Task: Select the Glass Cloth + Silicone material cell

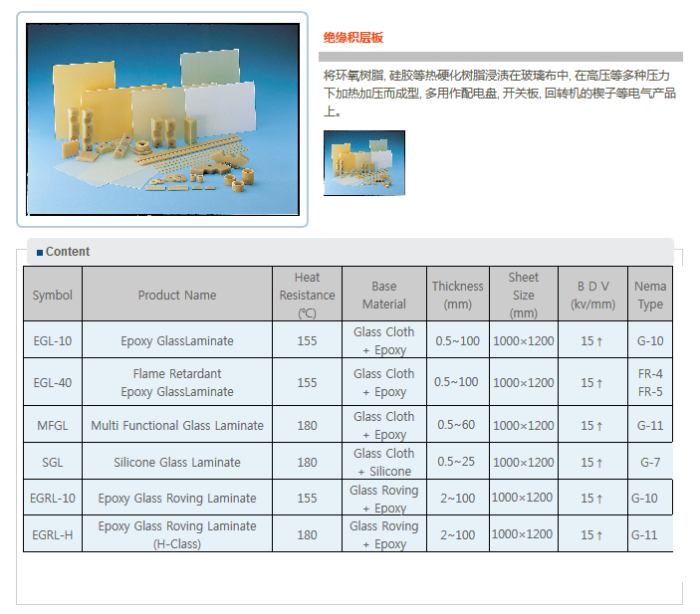Action: (x=384, y=462)
